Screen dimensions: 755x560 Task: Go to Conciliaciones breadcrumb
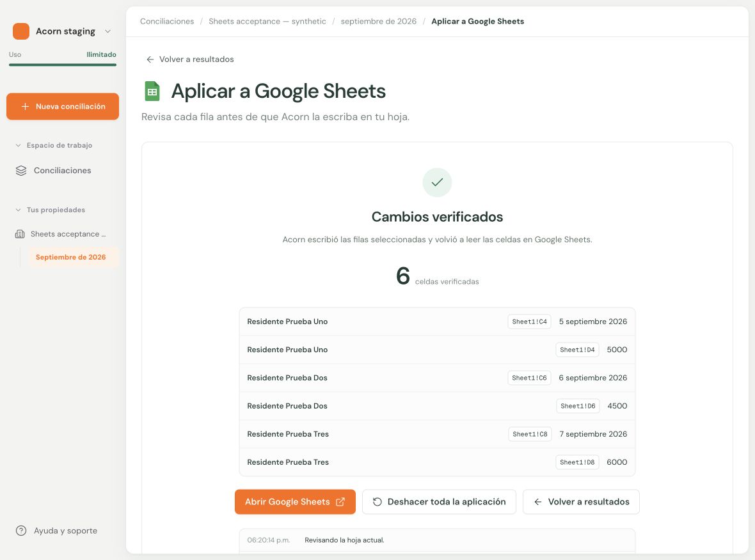(x=167, y=21)
